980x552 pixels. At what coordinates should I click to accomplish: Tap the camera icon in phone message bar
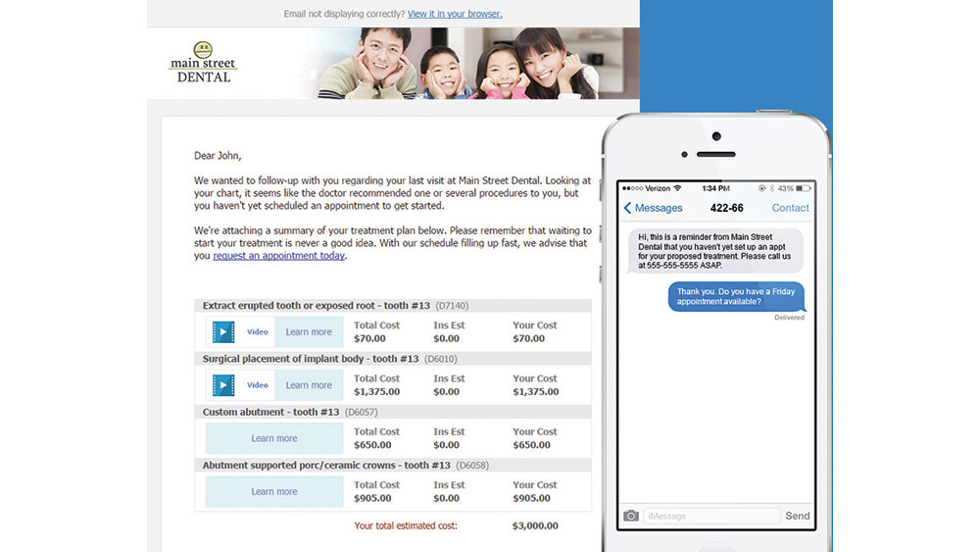pos(631,516)
